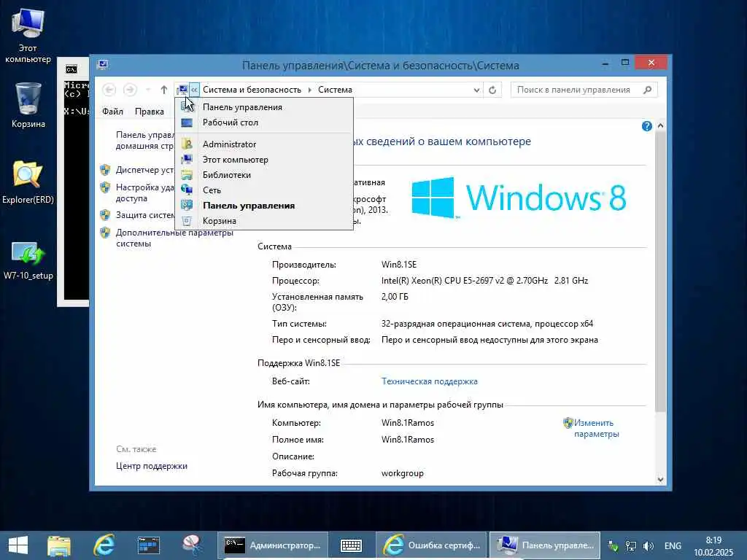Open Дополнительные параметры системы link
The image size is (747, 560).
[x=174, y=238]
